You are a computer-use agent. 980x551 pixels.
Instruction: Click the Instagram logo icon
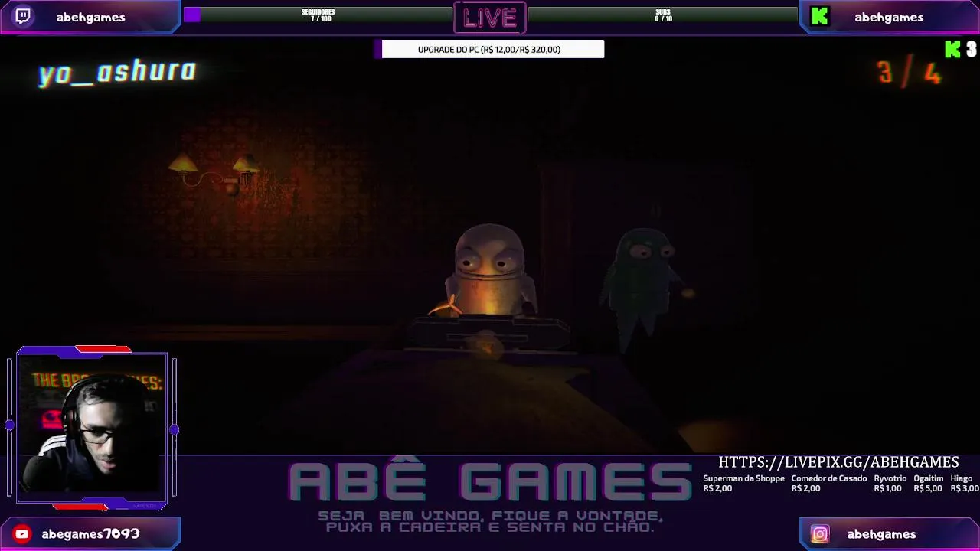(x=820, y=534)
